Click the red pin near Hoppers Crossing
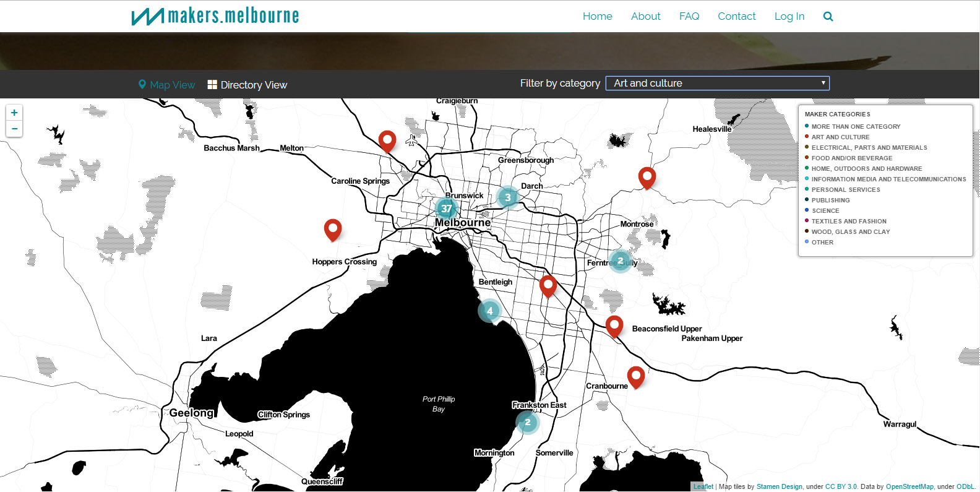The height and width of the screenshot is (492, 980). pos(333,229)
